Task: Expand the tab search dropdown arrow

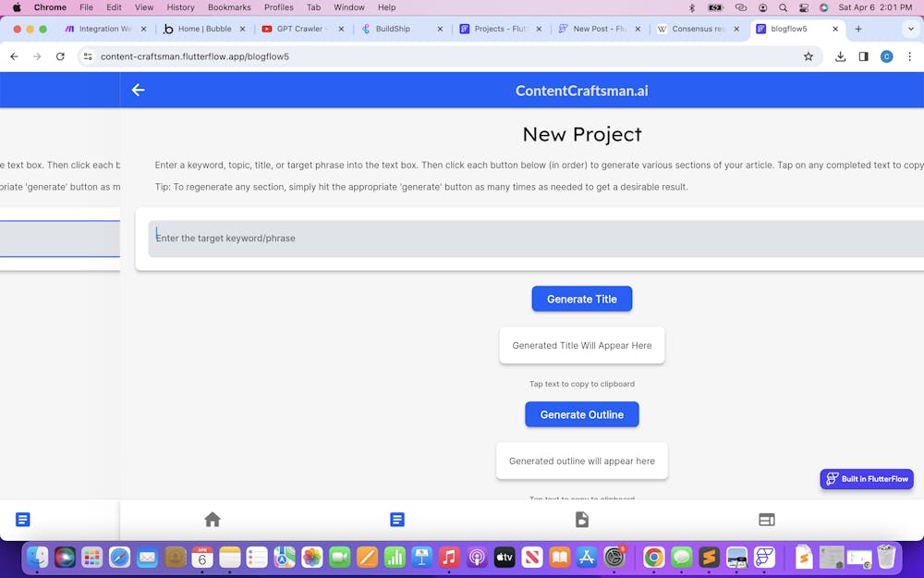Action: click(x=910, y=29)
